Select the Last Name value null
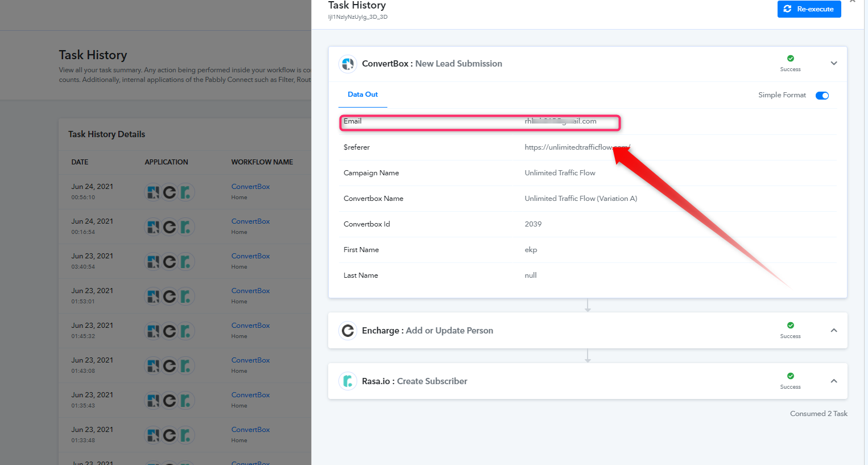This screenshot has height=465, width=868. tap(531, 275)
